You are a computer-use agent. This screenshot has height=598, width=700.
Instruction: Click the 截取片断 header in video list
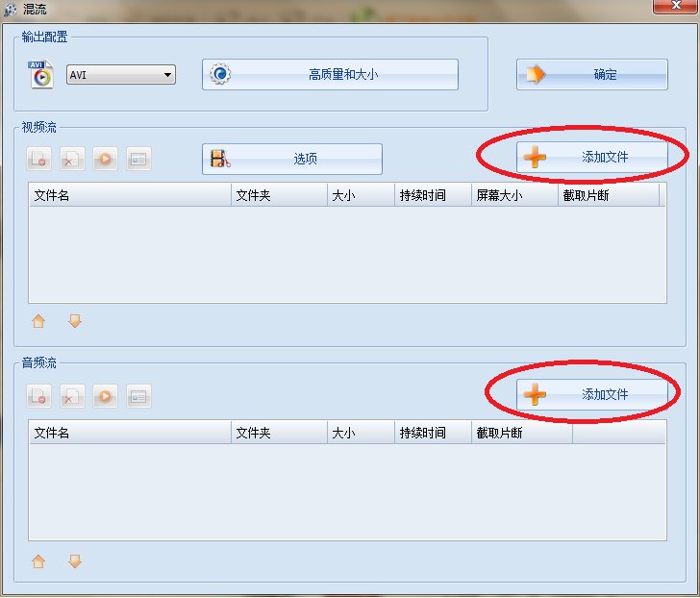pos(609,195)
